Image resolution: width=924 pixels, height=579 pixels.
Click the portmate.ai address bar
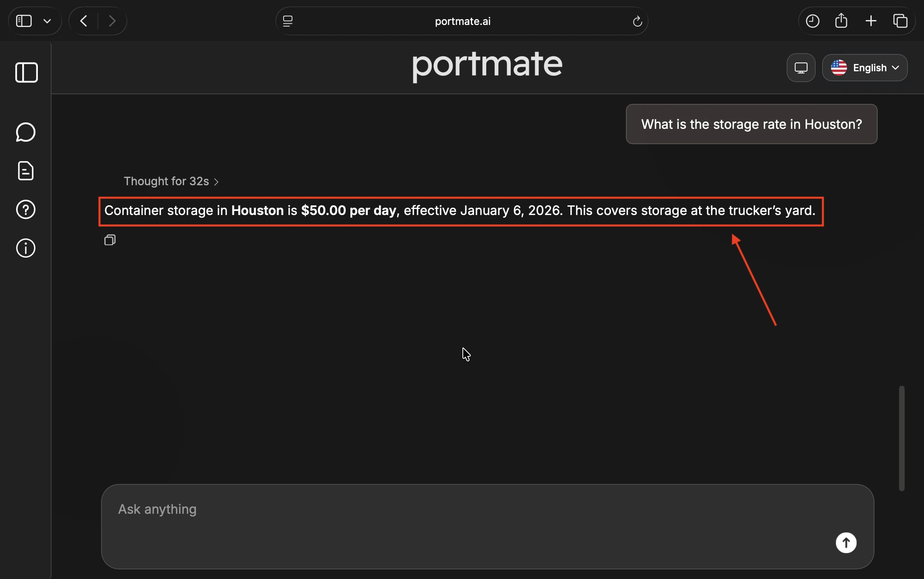[462, 21]
